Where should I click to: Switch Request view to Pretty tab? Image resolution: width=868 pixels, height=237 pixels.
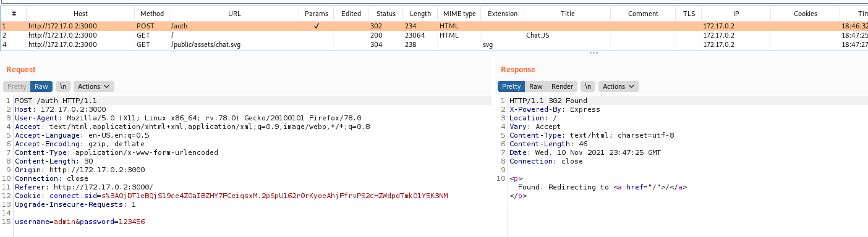(x=17, y=86)
